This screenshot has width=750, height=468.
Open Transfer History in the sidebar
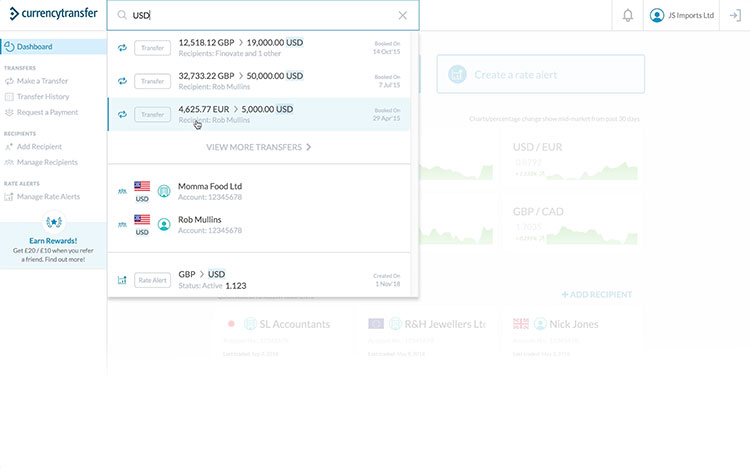[x=42, y=97]
